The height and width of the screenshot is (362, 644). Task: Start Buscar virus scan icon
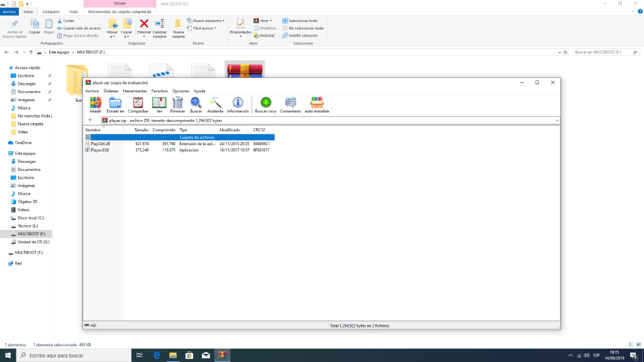[x=265, y=104]
